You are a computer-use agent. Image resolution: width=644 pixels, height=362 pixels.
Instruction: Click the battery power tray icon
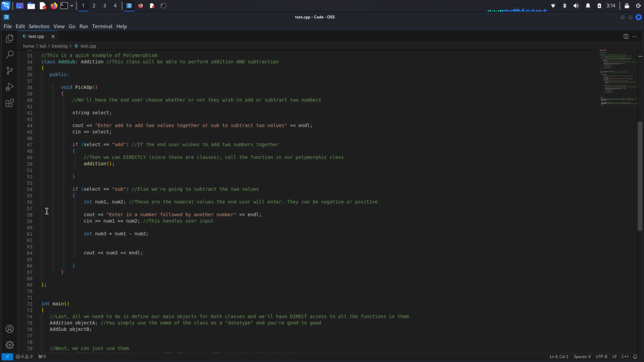(599, 6)
